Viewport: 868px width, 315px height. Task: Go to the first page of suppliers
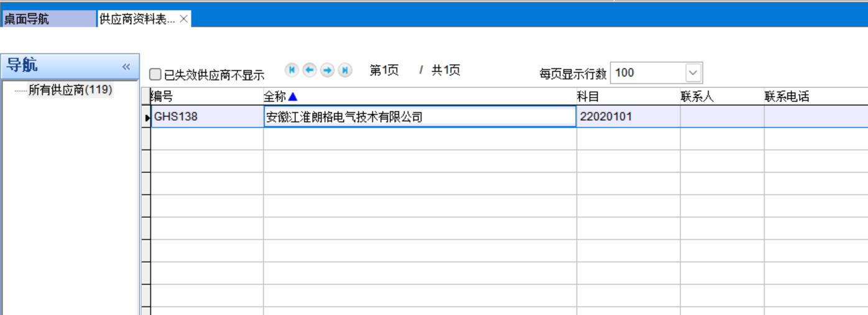click(290, 70)
